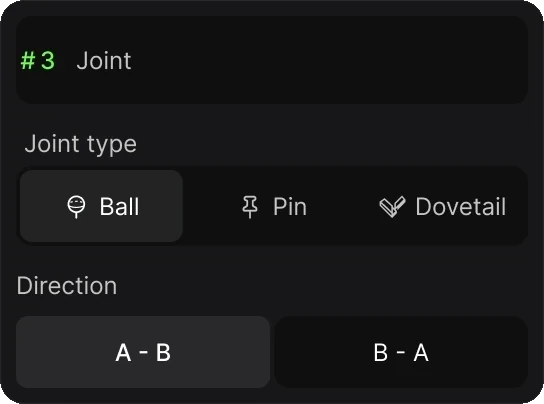The image size is (544, 404).
Task: Click the word "Joint" in the header
Action: pos(104,60)
